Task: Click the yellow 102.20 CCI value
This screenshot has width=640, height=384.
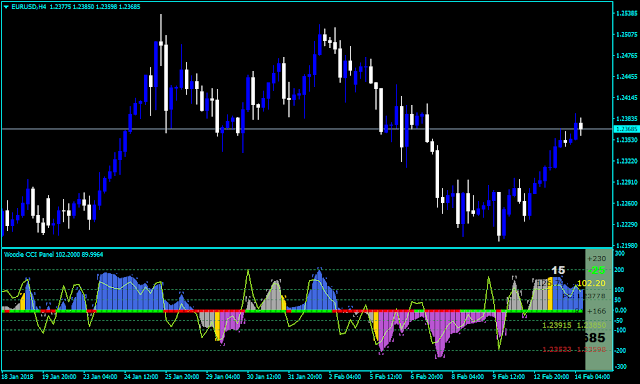Action: (x=591, y=283)
